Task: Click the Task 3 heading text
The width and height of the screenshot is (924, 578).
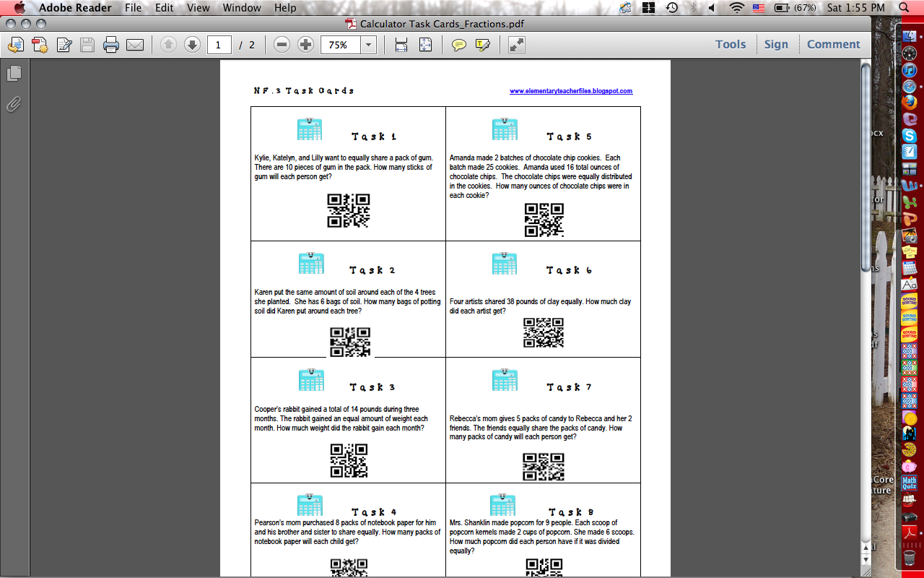Action: point(372,387)
